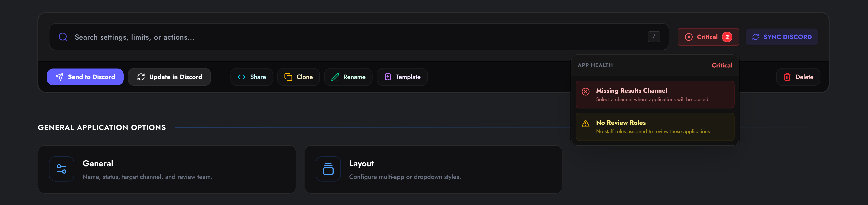Image resolution: width=868 pixels, height=205 pixels.
Task: Open the No Review Roles warning
Action: coord(655,127)
